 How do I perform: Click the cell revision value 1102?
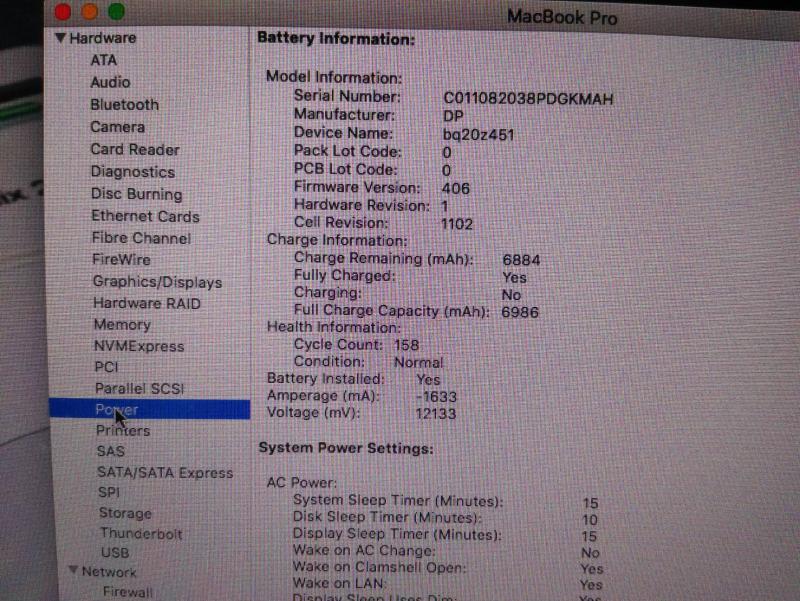point(457,224)
